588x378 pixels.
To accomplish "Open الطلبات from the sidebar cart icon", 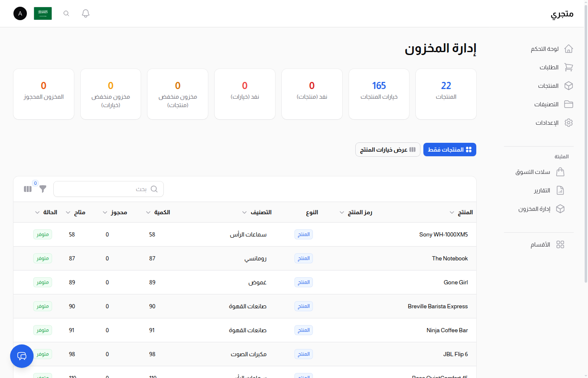I will pos(569,67).
